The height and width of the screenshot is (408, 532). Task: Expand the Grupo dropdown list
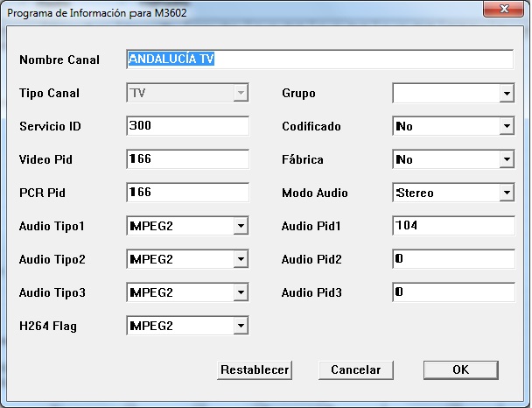click(x=453, y=93)
